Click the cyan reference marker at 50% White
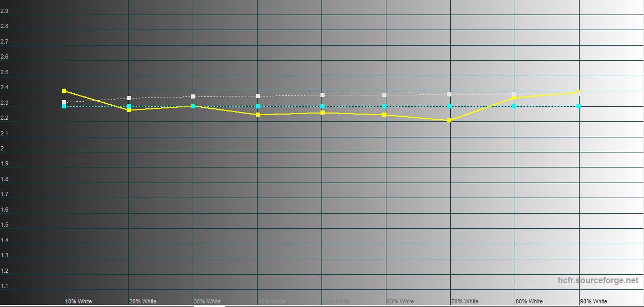 pyautogui.click(x=323, y=106)
